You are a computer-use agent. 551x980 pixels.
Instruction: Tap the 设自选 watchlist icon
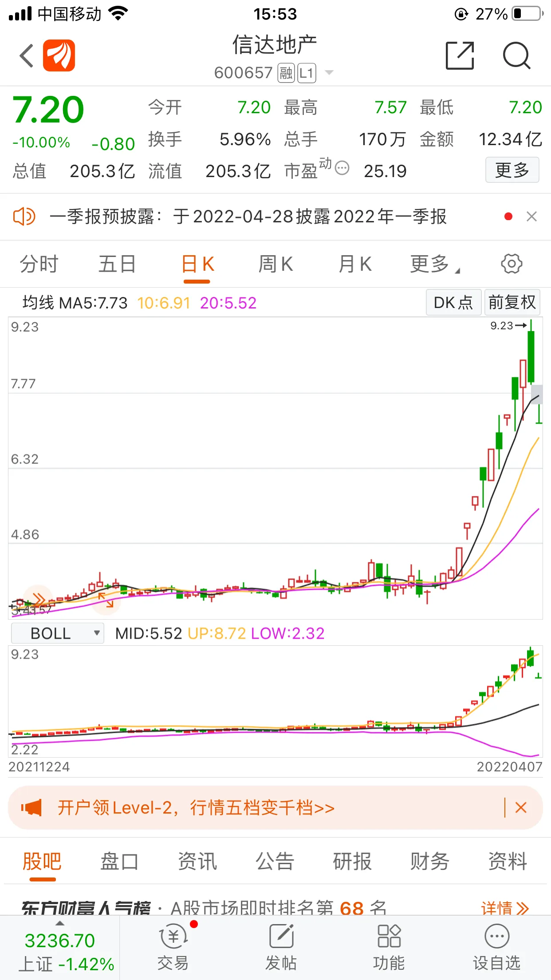(x=497, y=947)
